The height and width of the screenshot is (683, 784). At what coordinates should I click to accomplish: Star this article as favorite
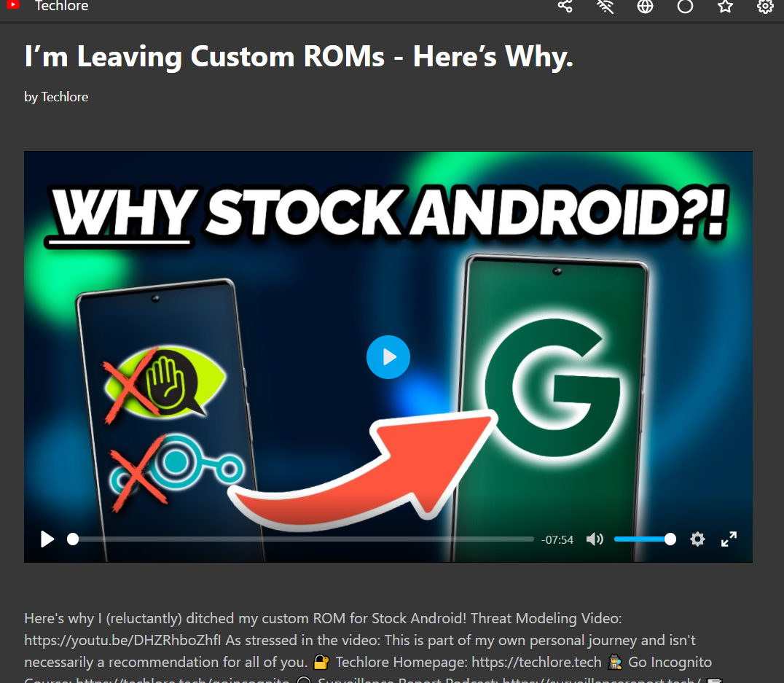[725, 7]
